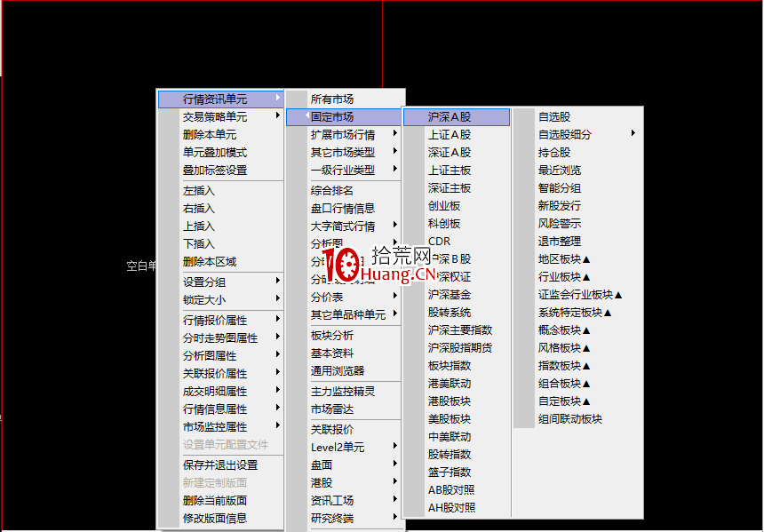Choose 风险警示 entry

point(577,224)
